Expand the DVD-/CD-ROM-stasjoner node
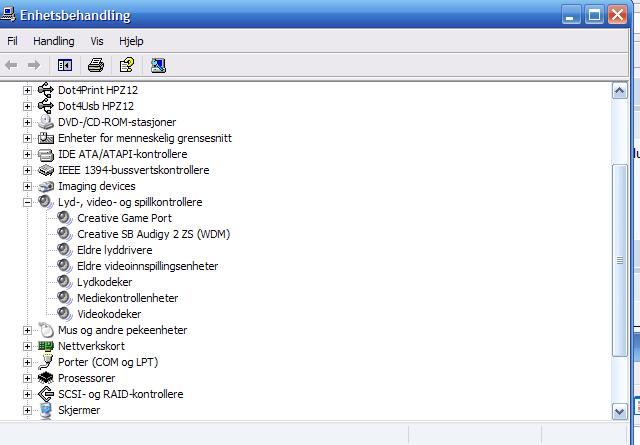Screen dimensions: 640x445 coord(27,122)
